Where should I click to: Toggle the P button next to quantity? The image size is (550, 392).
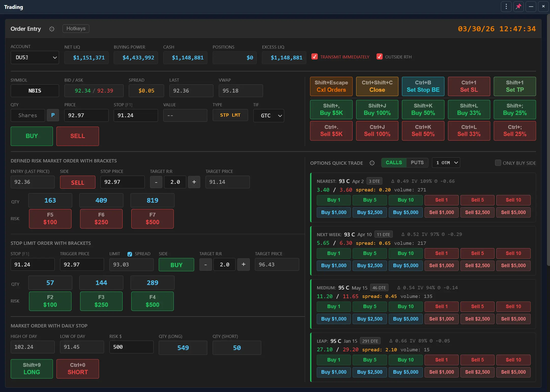coord(53,115)
